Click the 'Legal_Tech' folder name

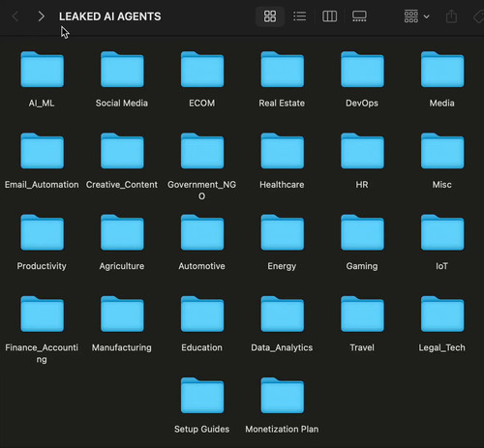(442, 347)
